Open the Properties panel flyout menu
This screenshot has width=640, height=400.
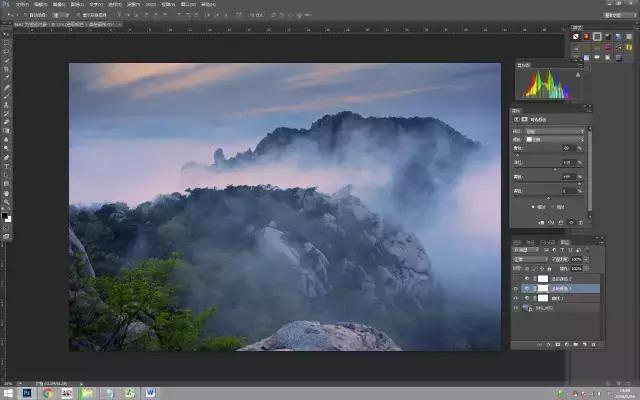[589, 111]
